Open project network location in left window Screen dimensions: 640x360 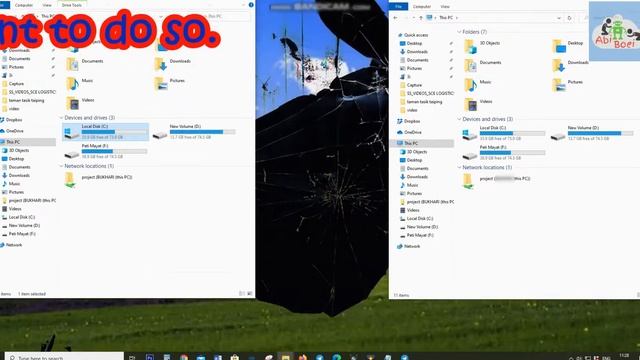(98, 179)
